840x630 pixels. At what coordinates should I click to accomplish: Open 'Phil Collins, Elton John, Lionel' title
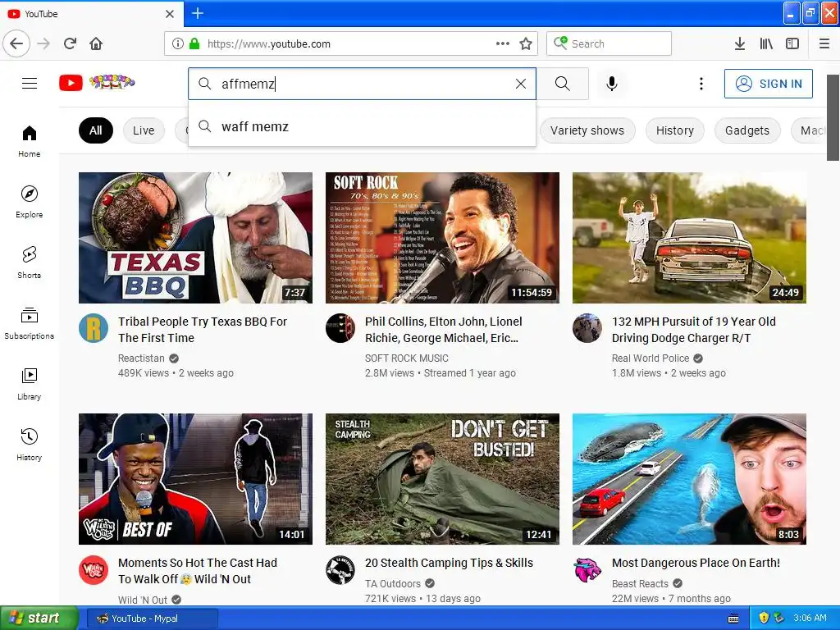pos(444,330)
